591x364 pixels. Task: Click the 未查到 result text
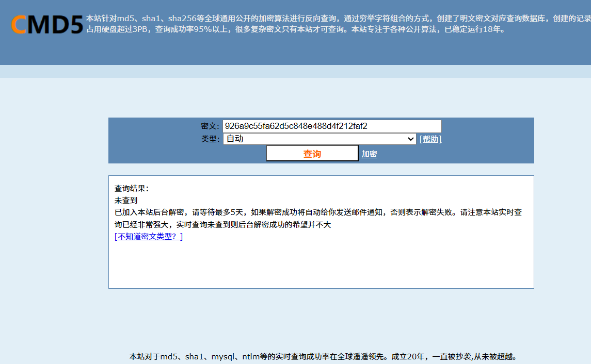[x=126, y=201]
